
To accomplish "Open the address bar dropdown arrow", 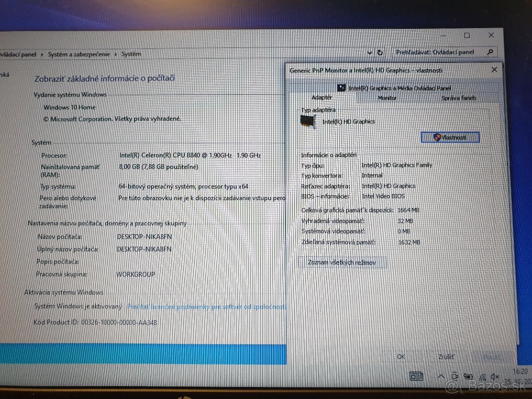I will 370,52.
